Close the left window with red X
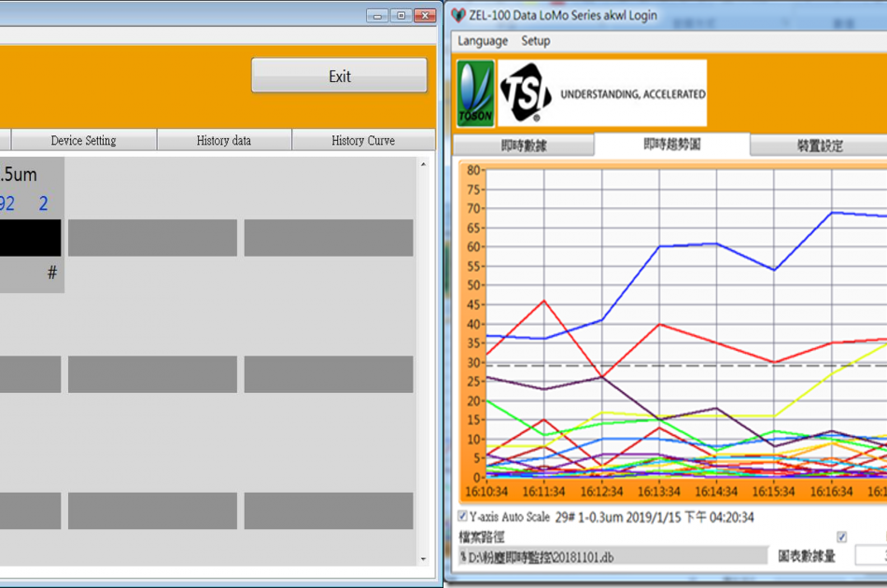 427,15
